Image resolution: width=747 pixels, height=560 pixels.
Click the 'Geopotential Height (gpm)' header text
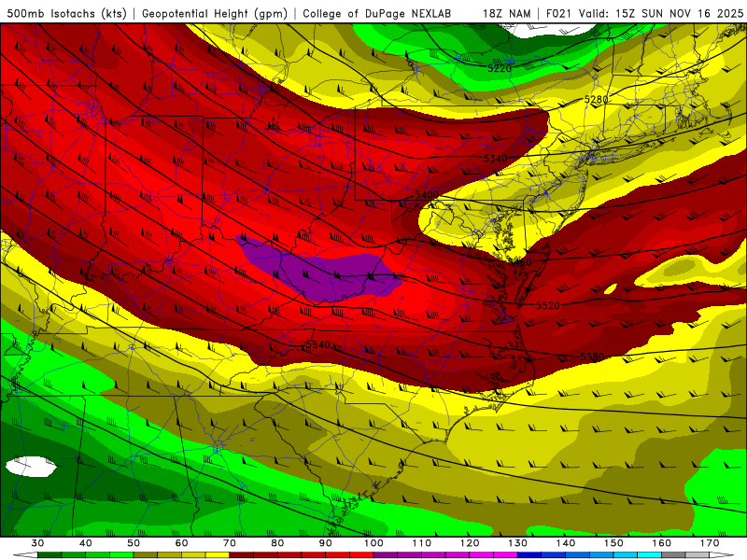[x=215, y=14]
